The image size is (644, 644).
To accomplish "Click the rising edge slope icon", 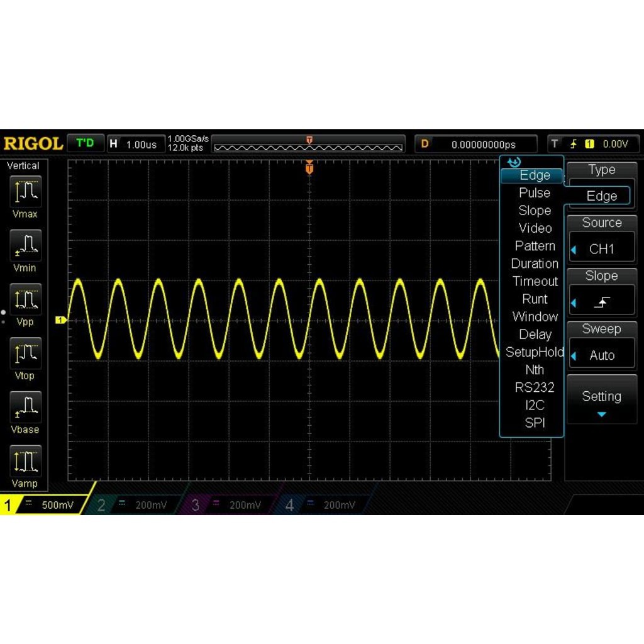I will pos(602,303).
